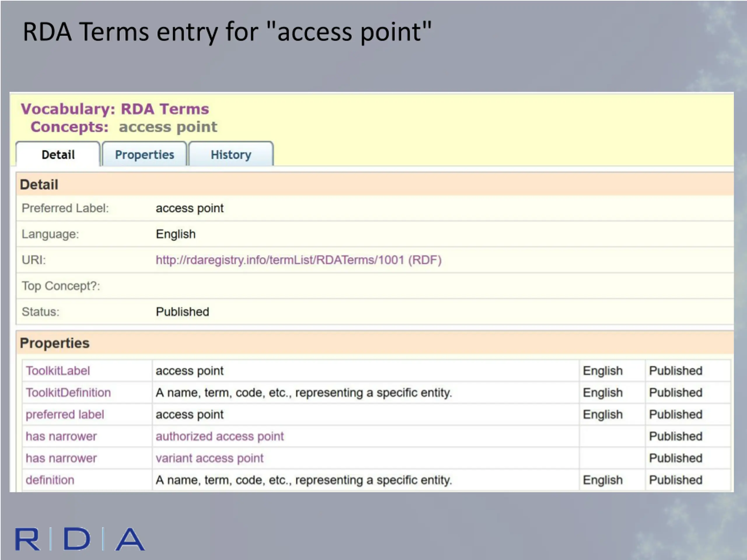This screenshot has width=747, height=560.
Task: Select 'Published' in variant access point row
Action: point(676,458)
